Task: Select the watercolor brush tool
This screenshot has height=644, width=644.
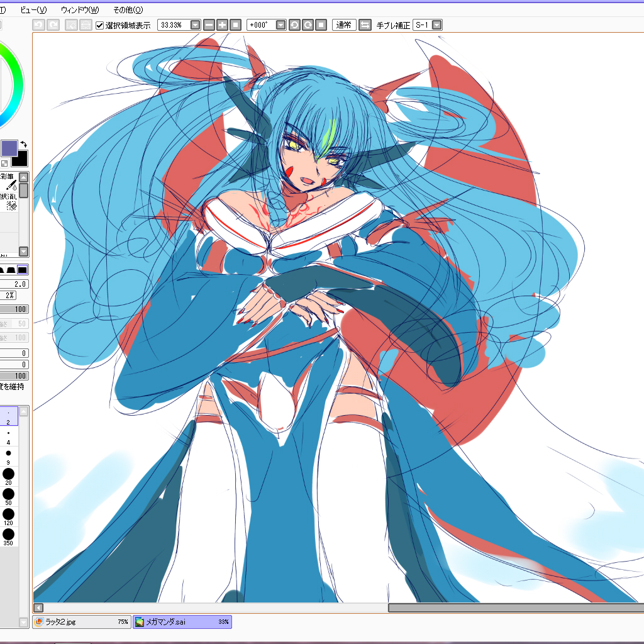Action: point(9,181)
